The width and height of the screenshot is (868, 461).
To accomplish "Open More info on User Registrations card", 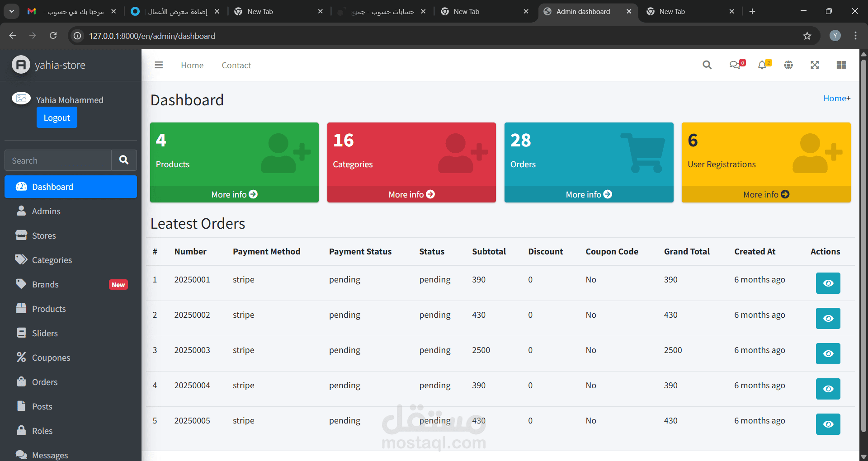I will pos(766,194).
